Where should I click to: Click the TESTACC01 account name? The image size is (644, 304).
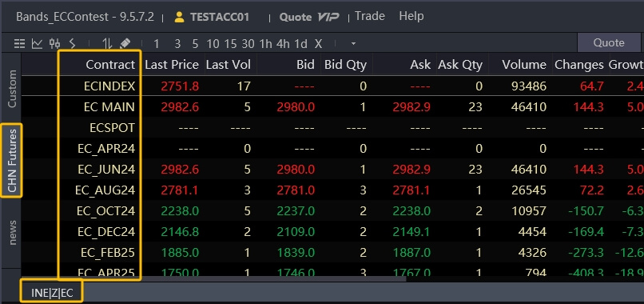point(219,18)
